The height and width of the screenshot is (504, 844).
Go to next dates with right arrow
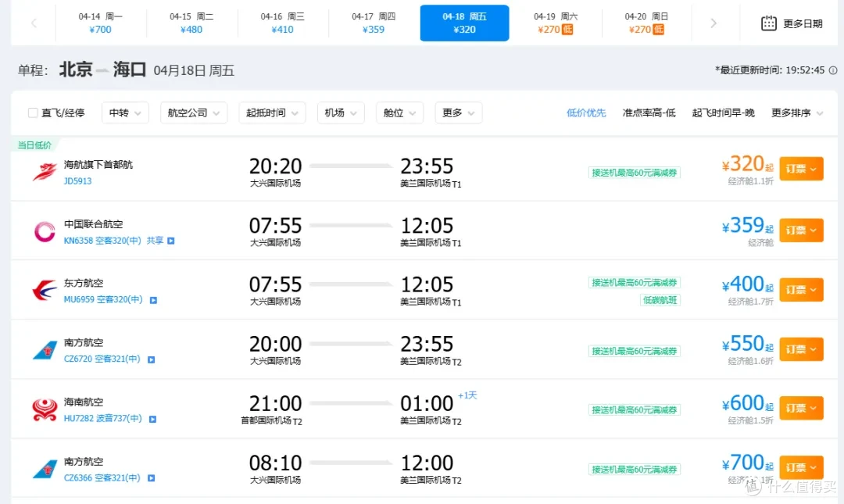(713, 23)
